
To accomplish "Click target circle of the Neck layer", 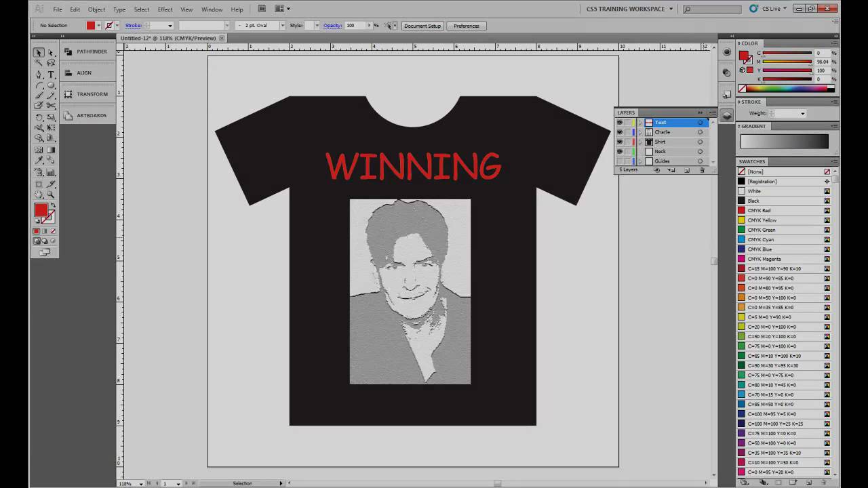I will click(x=701, y=151).
